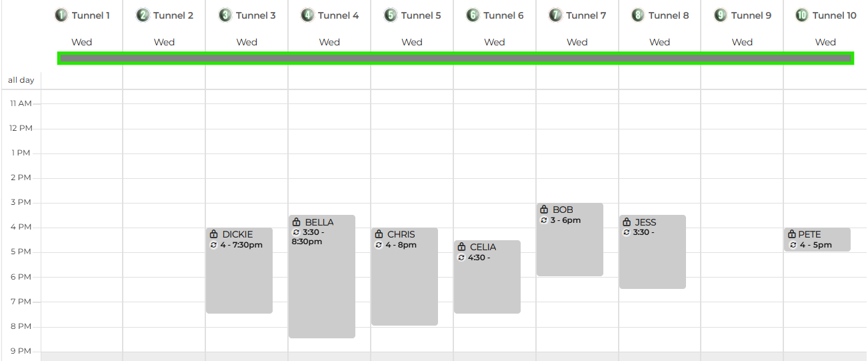Click the Tunnel 1 number badge icon

61,15
